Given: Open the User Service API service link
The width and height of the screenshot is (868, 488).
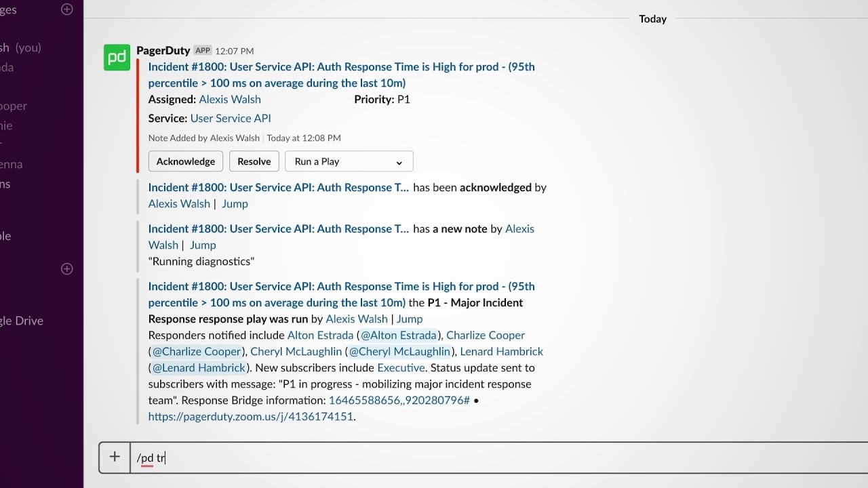Looking at the screenshot, I should point(231,118).
